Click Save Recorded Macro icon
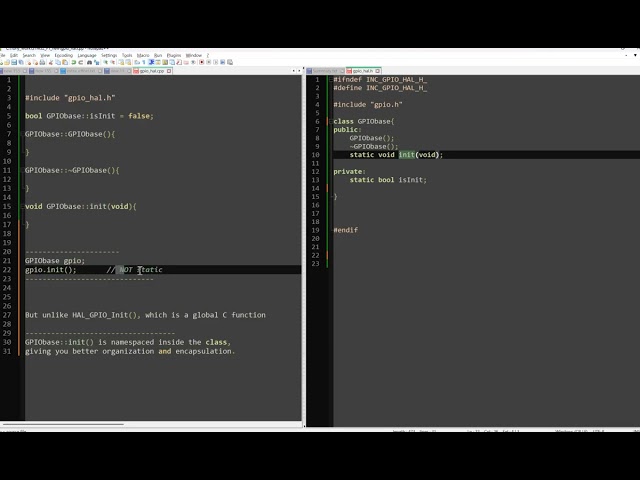This screenshot has height=480, width=640. pyautogui.click(x=230, y=62)
